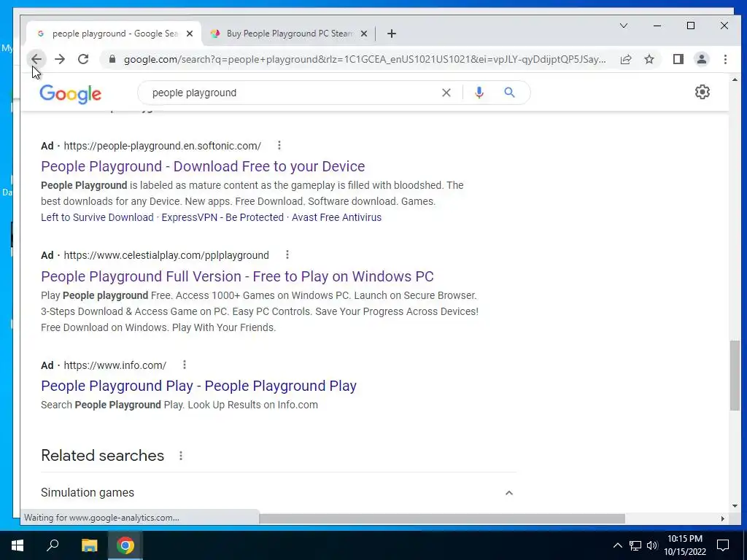Open options for celestialplay ad
Image resolution: width=747 pixels, height=560 pixels.
tap(287, 254)
